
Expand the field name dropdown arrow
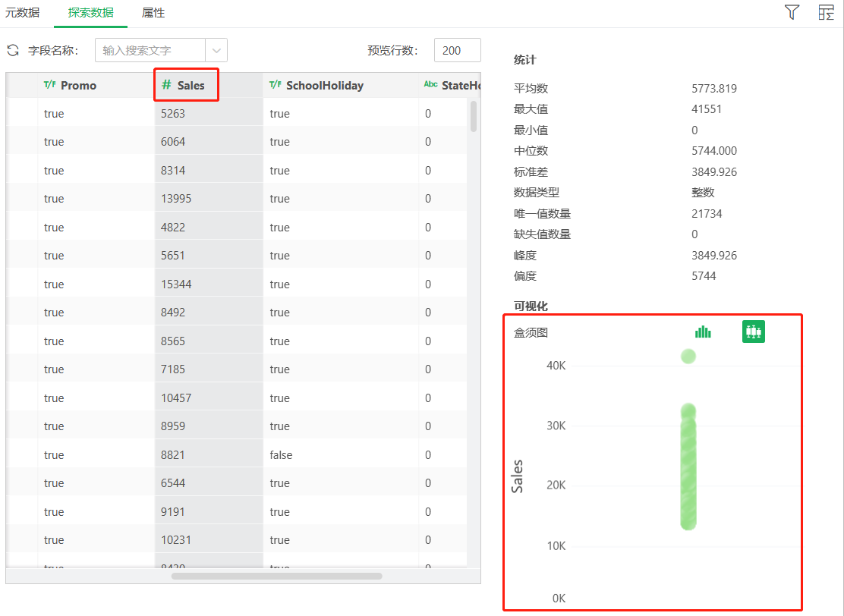click(x=216, y=51)
